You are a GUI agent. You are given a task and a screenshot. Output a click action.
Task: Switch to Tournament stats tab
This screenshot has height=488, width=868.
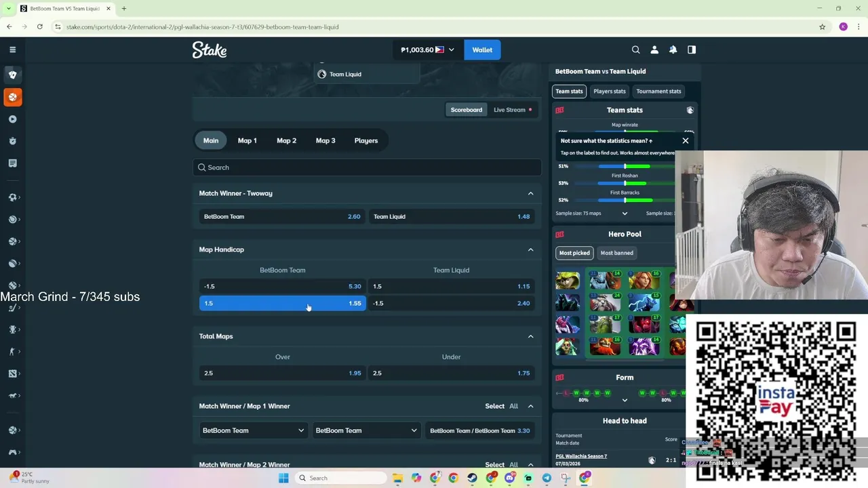point(658,91)
